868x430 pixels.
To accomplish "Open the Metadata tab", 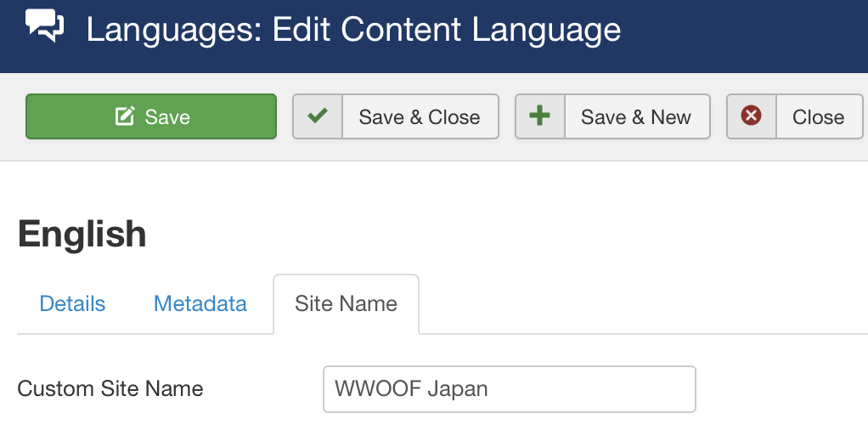I will [x=200, y=303].
